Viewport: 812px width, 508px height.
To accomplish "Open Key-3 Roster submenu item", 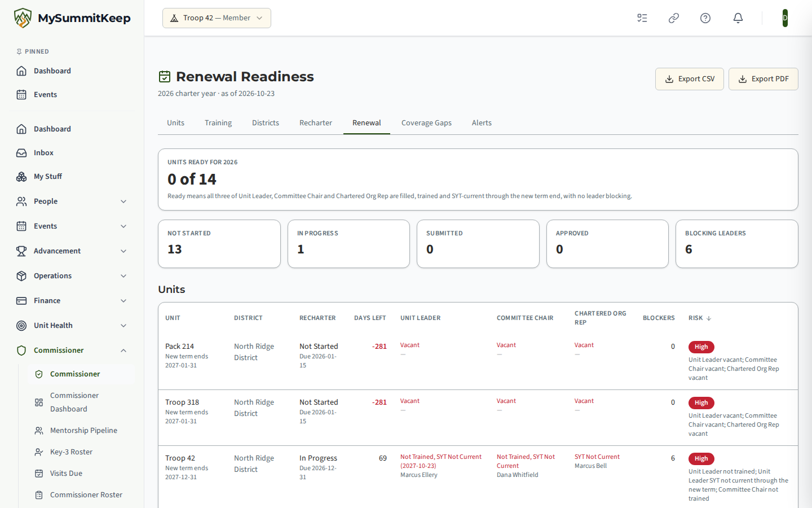I will pyautogui.click(x=81, y=452).
